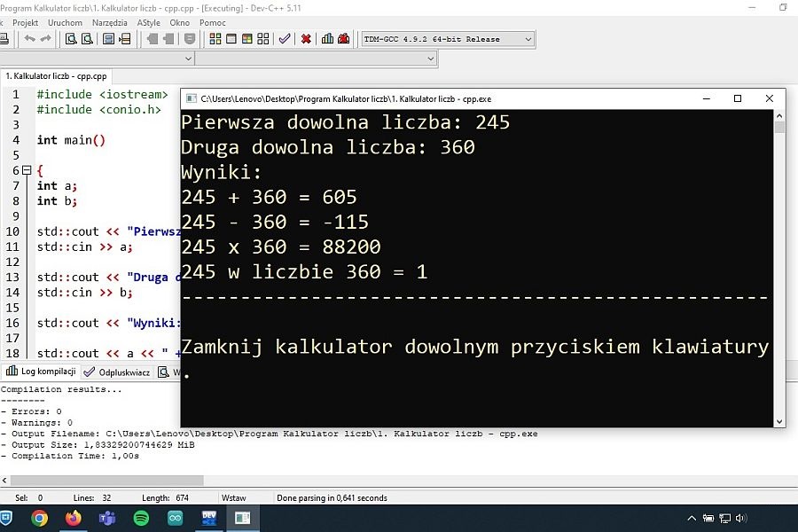Open the Uruchom menu
The image size is (798, 532).
point(65,22)
